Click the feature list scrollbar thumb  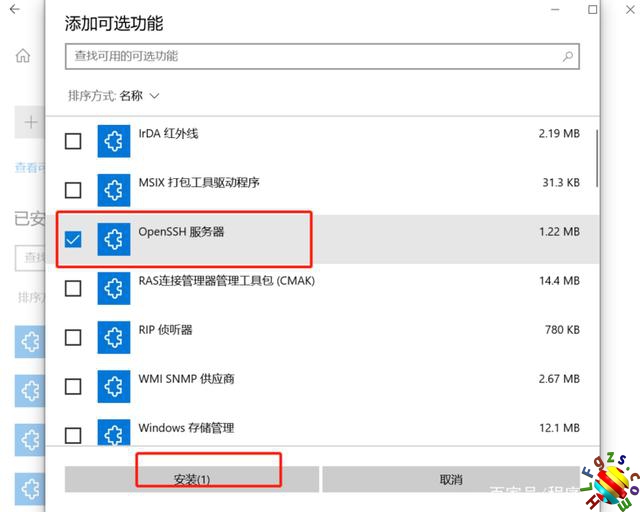point(597,158)
